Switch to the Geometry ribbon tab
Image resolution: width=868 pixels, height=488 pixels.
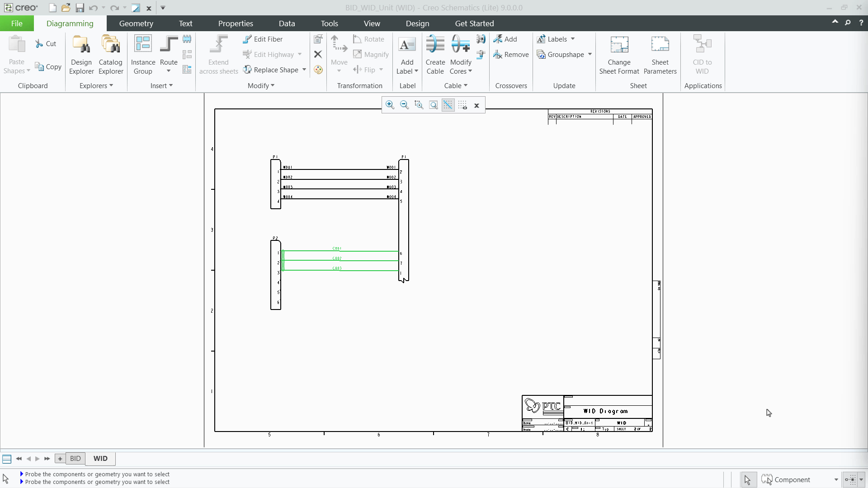point(136,23)
